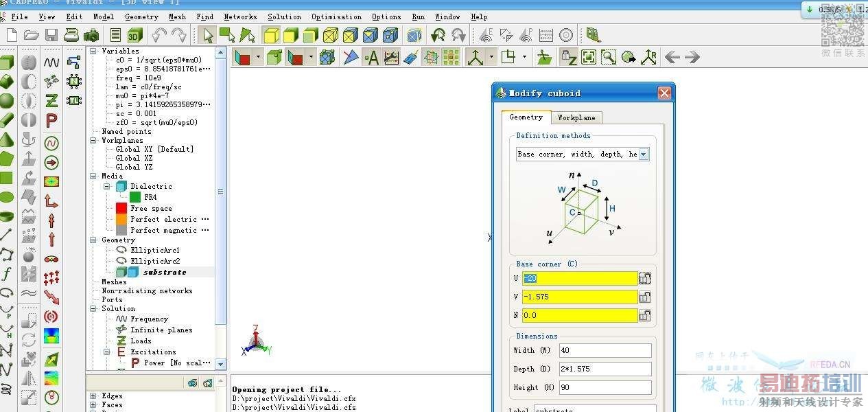Open the Solution menu

pyautogui.click(x=284, y=16)
